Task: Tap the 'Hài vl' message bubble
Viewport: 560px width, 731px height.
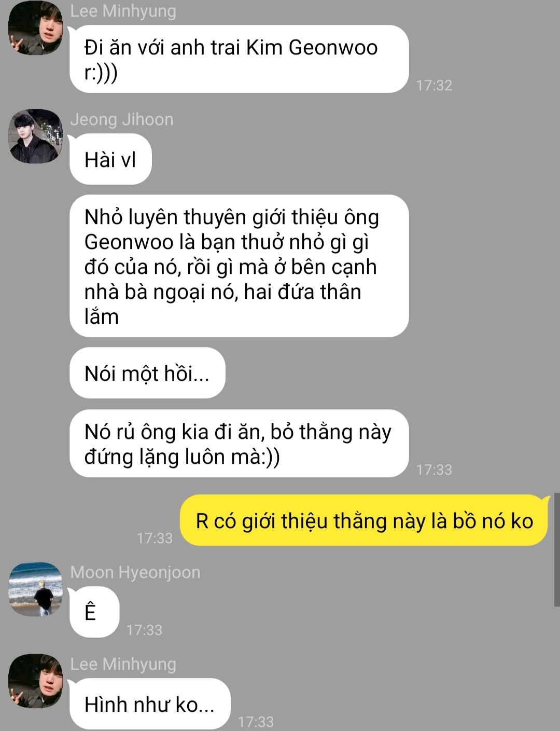Action: [x=110, y=159]
